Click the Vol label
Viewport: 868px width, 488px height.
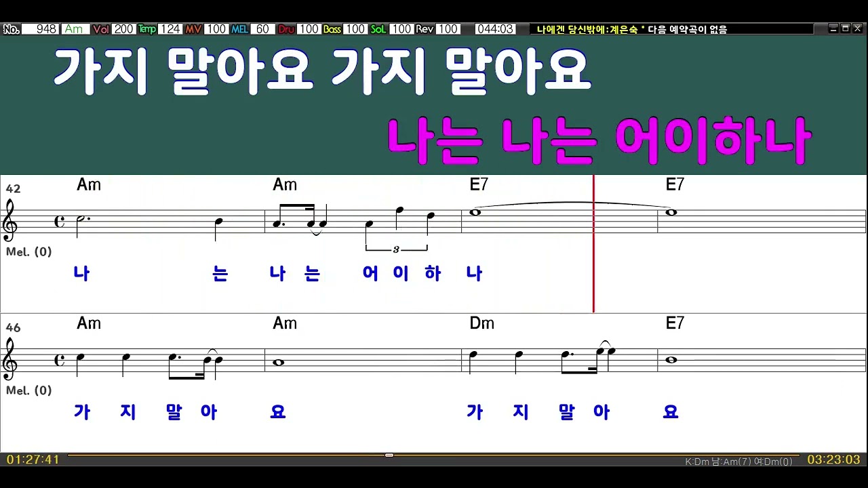click(x=101, y=29)
